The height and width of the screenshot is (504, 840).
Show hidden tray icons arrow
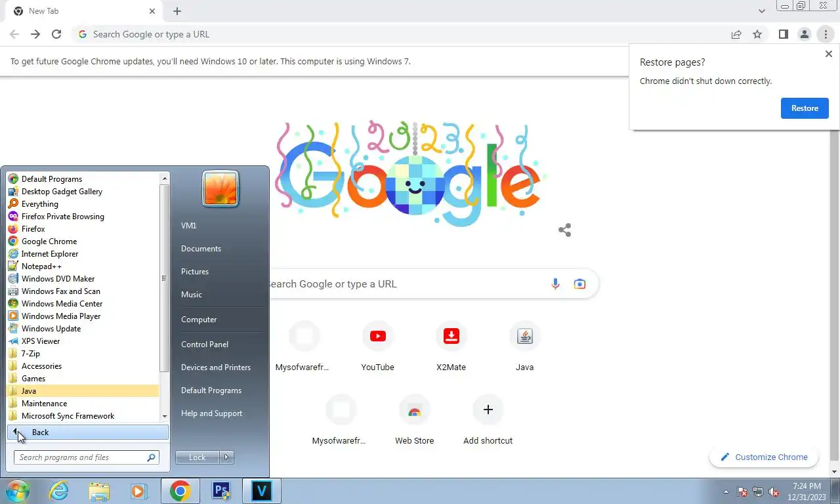(726, 492)
